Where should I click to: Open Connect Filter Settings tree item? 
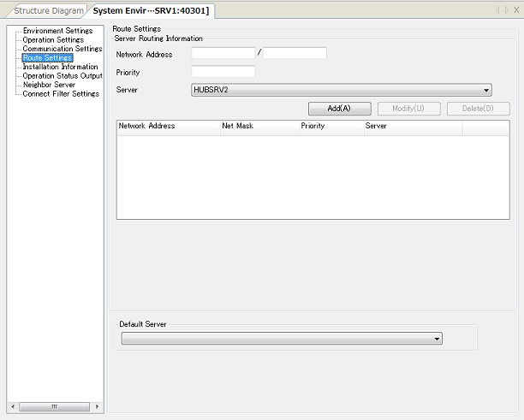click(60, 94)
